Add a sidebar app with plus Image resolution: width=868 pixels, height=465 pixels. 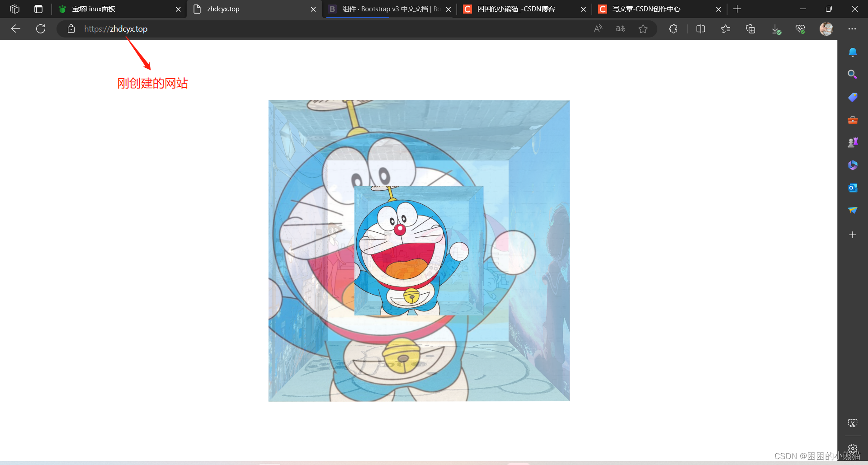[x=853, y=235]
